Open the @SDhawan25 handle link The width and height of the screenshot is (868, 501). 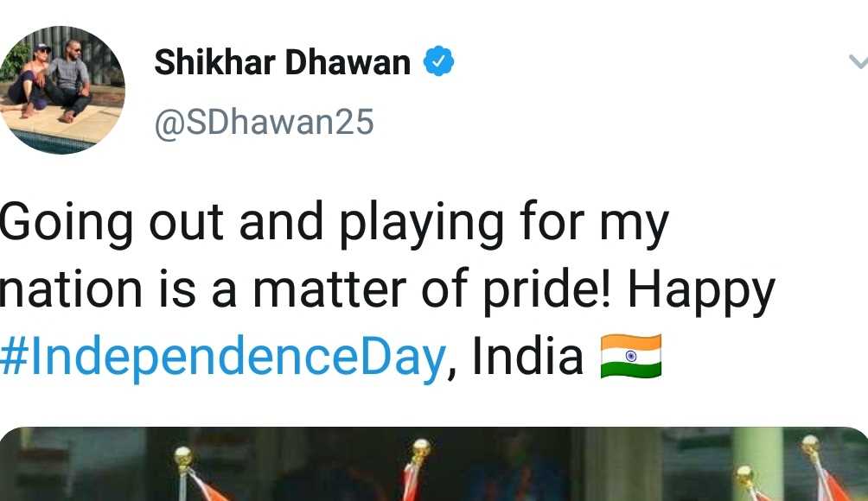pos(264,122)
